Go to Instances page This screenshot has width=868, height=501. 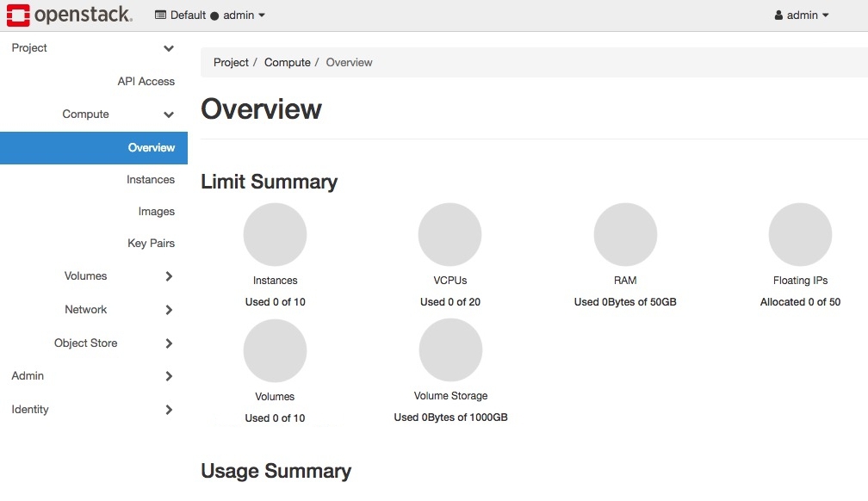150,180
